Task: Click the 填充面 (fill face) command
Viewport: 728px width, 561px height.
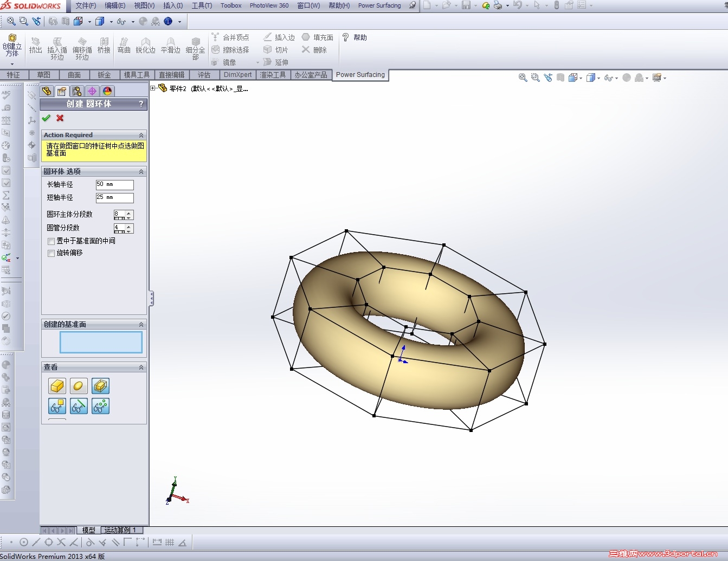Action: (318, 37)
